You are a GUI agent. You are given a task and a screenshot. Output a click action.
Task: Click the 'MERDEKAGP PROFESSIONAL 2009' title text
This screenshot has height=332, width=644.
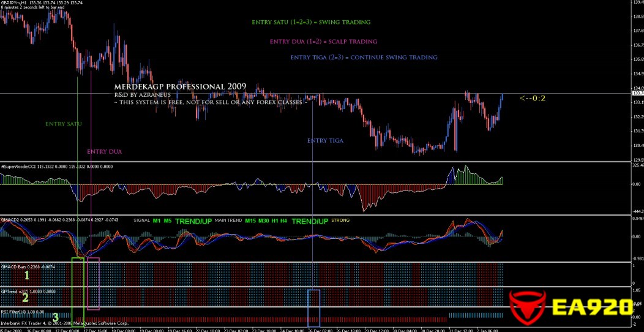(x=180, y=87)
